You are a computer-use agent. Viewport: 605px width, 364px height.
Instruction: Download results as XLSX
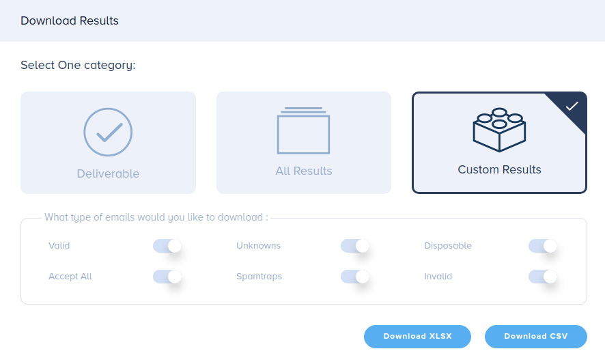[x=417, y=337]
